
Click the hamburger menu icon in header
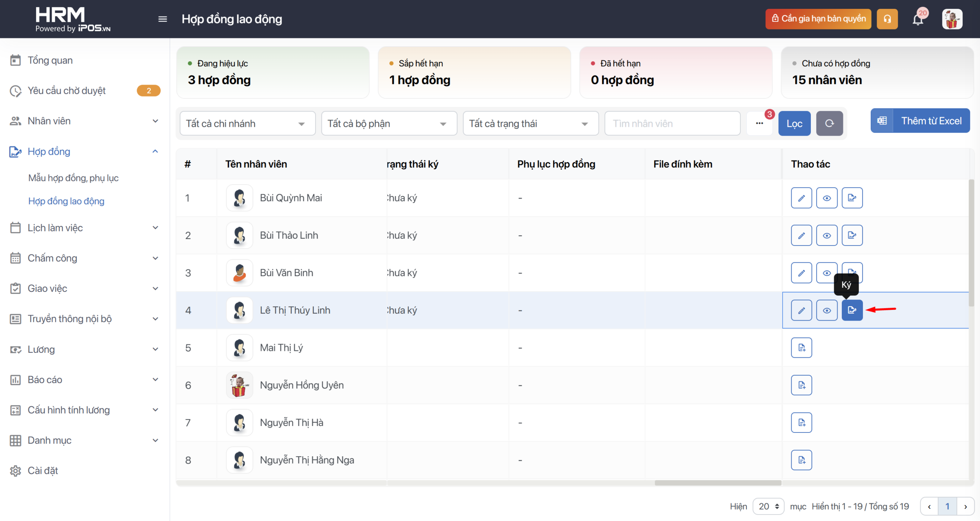click(x=162, y=19)
